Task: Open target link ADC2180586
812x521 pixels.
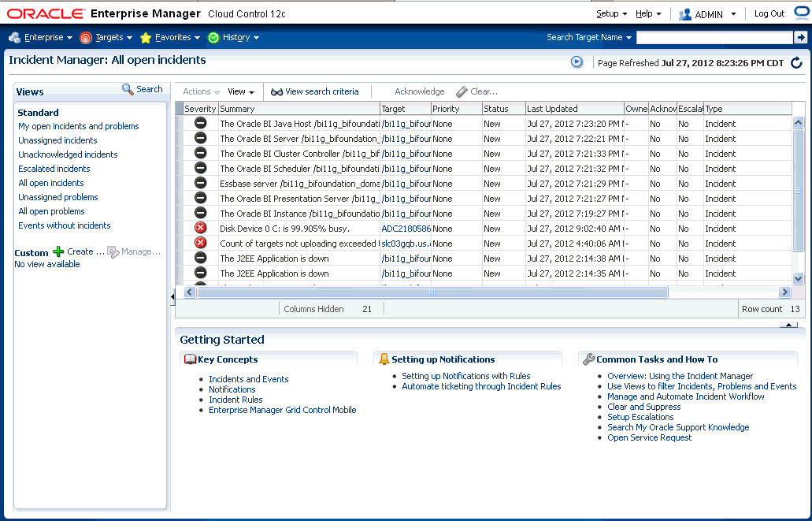Action: [x=406, y=229]
